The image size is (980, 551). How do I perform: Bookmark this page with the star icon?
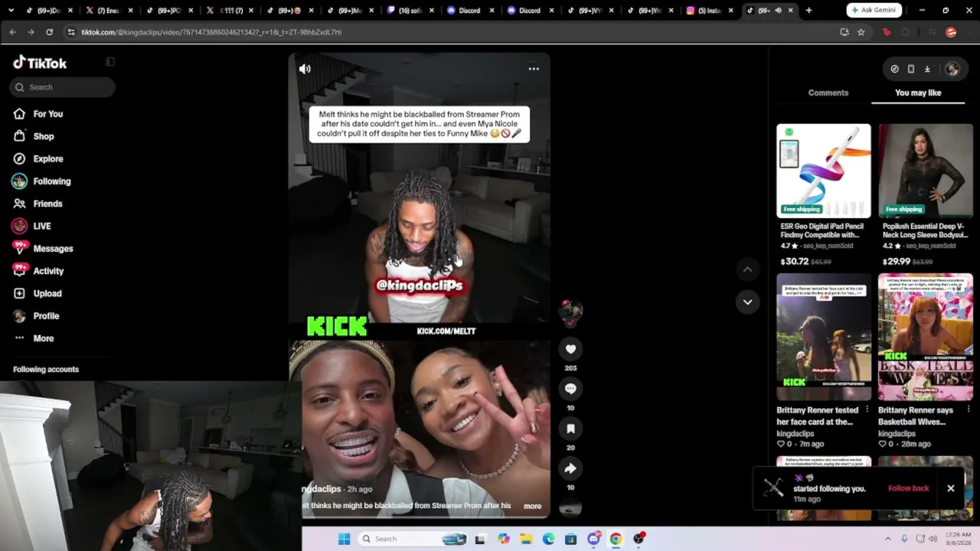coord(861,32)
